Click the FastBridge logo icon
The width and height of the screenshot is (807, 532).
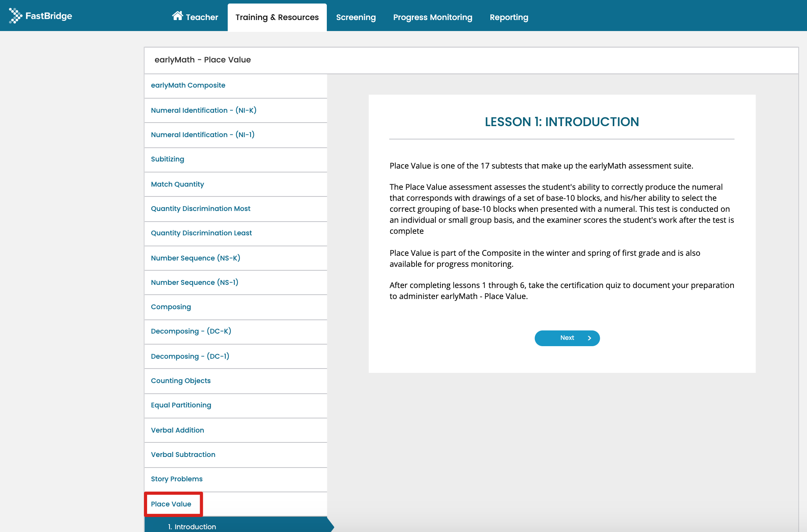(x=15, y=16)
